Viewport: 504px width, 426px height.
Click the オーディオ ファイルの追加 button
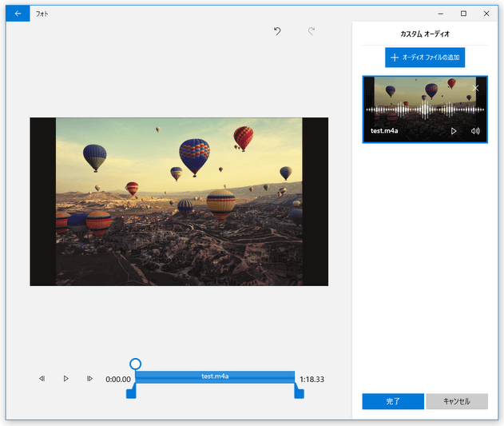(x=425, y=58)
